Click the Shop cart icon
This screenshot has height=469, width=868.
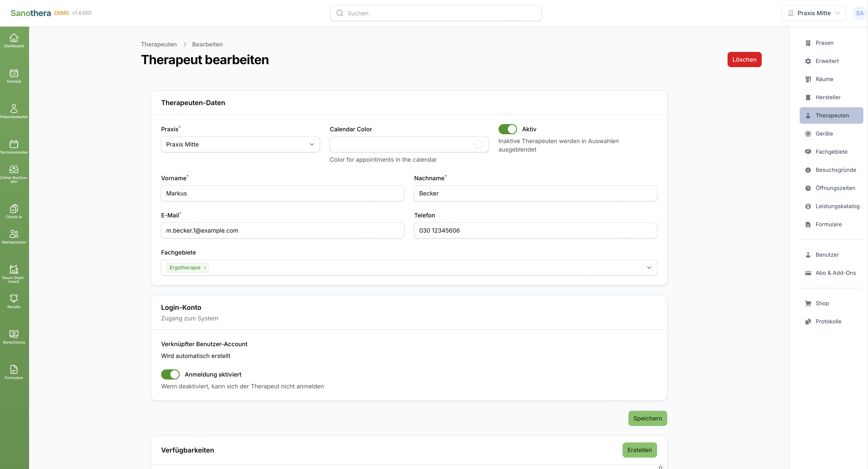(x=808, y=304)
